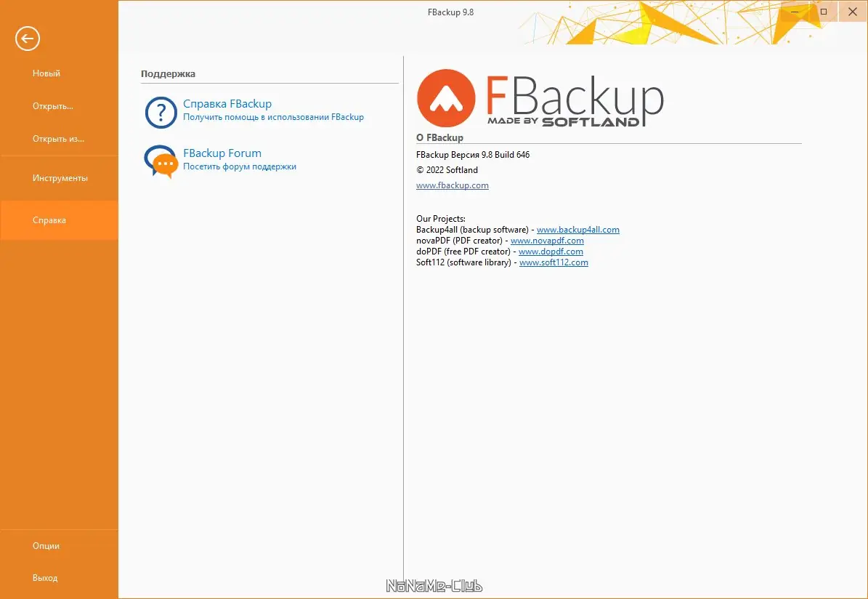The height and width of the screenshot is (599, 868).
Task: Maximize the FBackup window
Action: point(824,12)
